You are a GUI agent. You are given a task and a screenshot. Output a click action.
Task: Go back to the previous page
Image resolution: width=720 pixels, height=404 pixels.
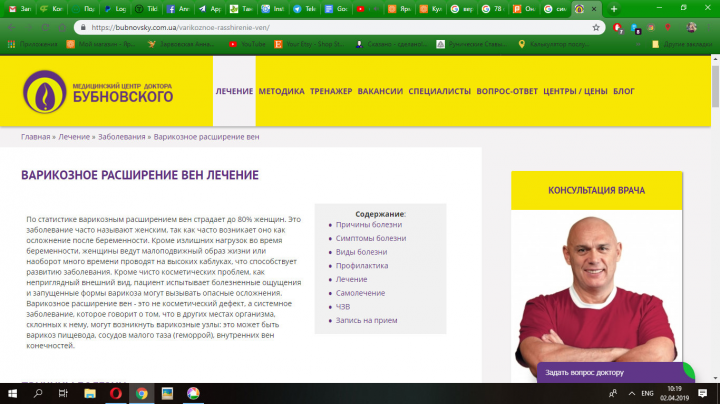(11, 28)
